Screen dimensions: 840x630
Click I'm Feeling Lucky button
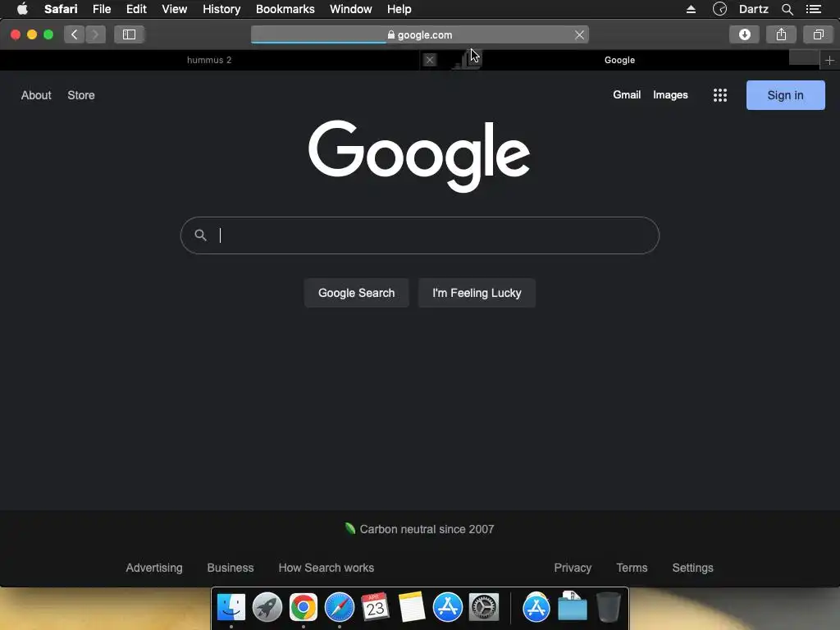[477, 293]
